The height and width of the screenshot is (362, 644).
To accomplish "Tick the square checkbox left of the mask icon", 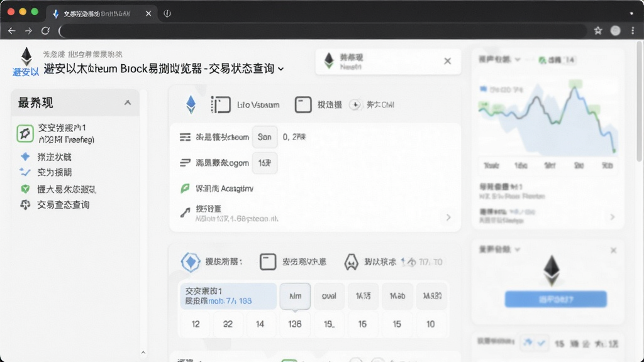I will (268, 262).
